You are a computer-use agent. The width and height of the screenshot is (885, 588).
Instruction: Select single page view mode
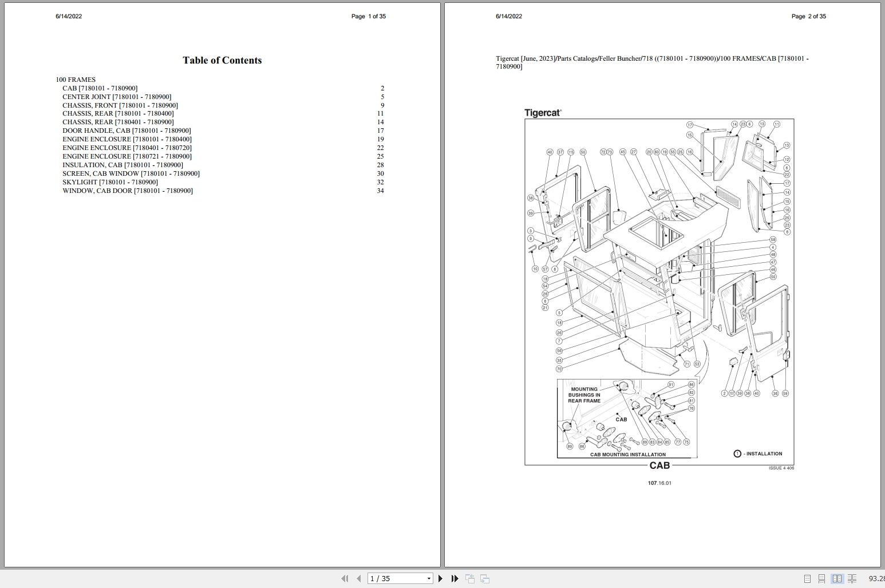(807, 579)
